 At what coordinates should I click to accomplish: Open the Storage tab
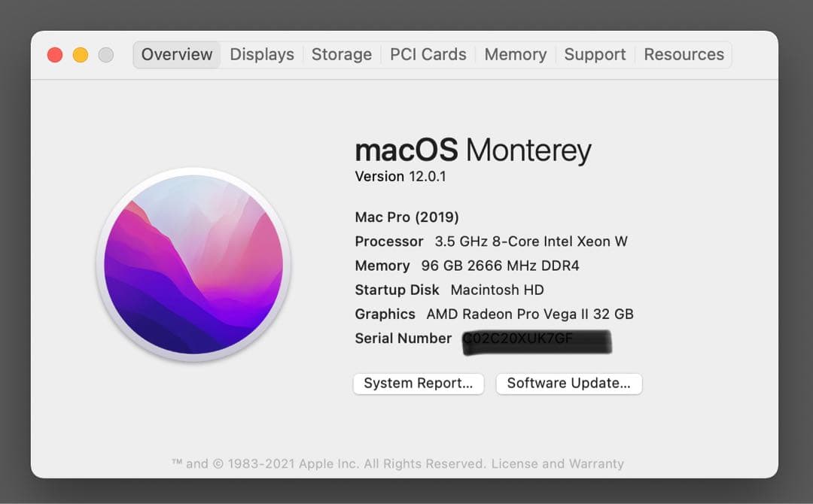(x=341, y=54)
